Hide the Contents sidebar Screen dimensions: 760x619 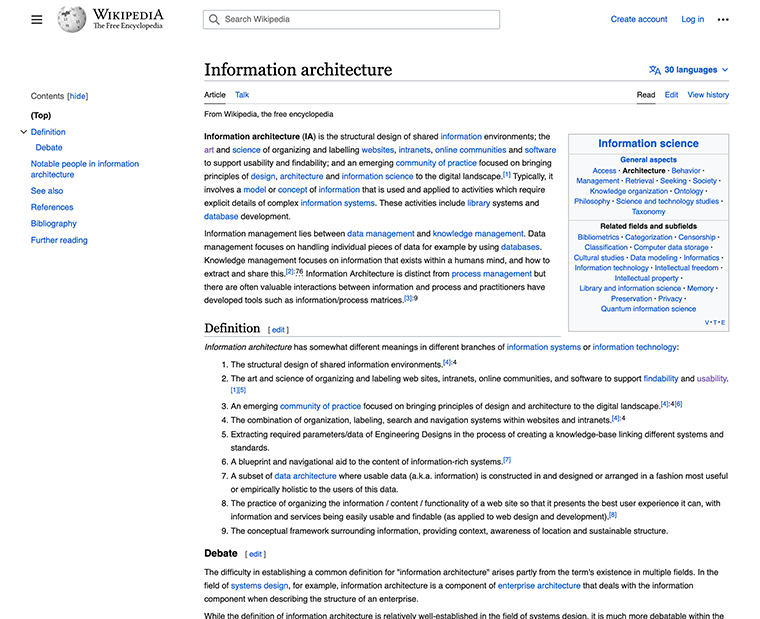pos(78,96)
